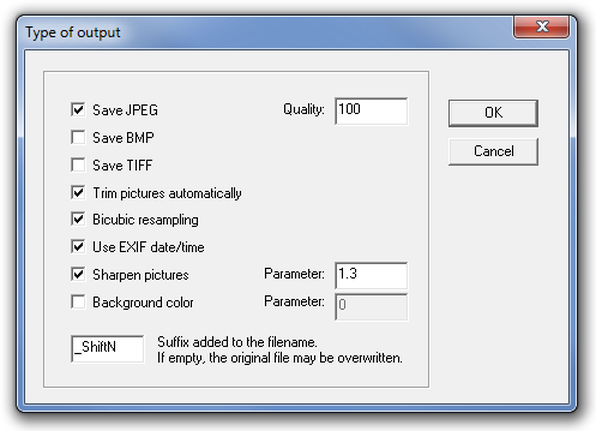Click the Quality label text
596x431 pixels.
pos(303,109)
